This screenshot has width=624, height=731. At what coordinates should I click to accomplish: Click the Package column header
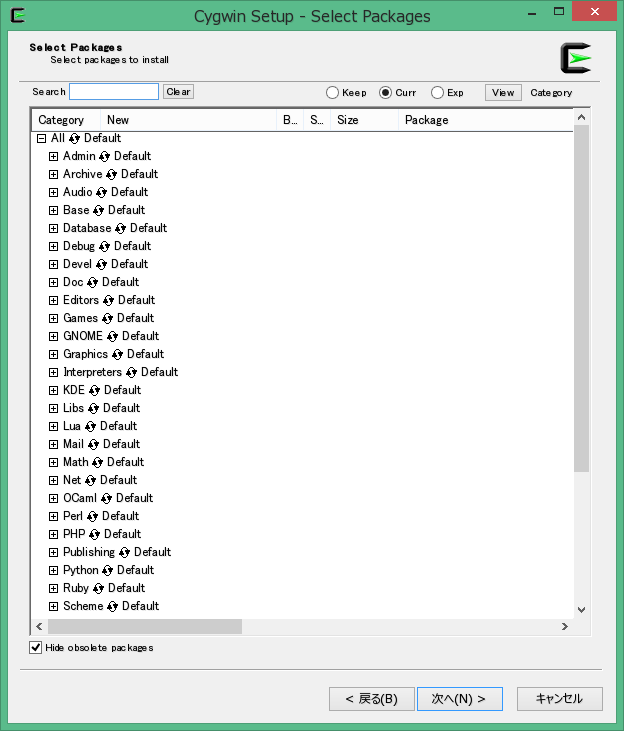(x=485, y=120)
